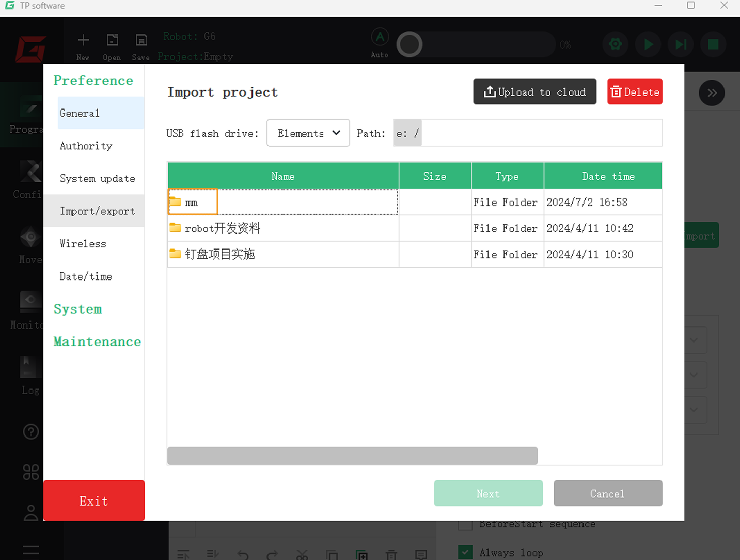Click the red Delete button

(635, 91)
